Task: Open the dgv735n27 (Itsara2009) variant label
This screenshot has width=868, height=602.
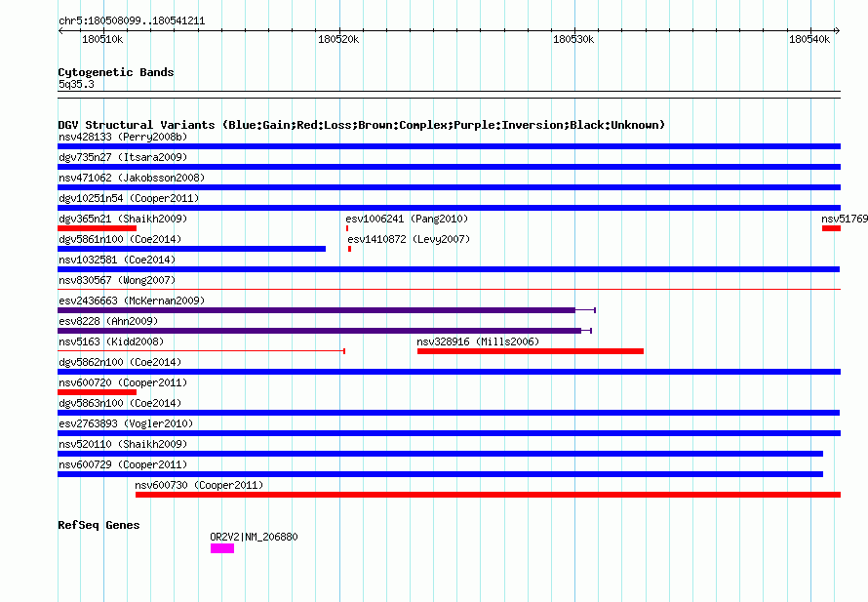Action: [123, 157]
